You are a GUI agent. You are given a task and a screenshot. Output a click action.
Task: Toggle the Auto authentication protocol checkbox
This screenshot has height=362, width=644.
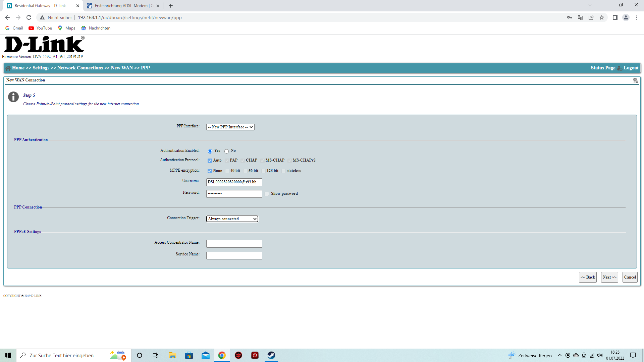pos(210,161)
